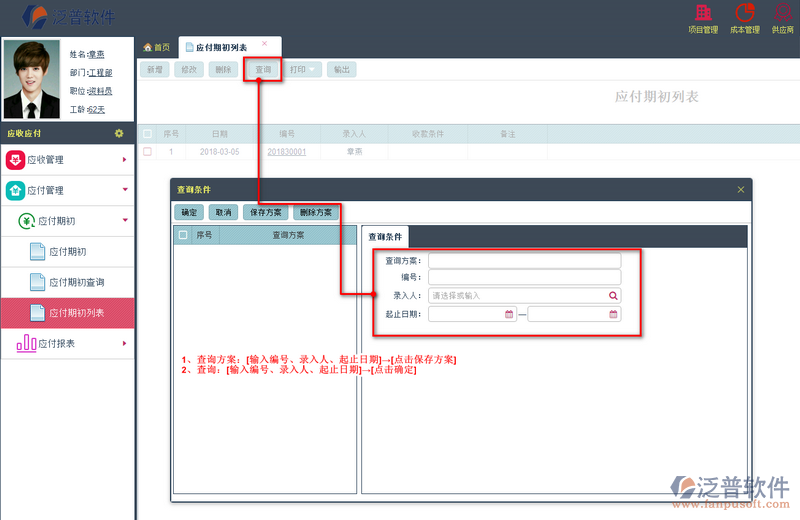Viewport: 800px width, 520px height.
Task: Open 应付期初查询 in sidebar
Action: click(x=67, y=282)
